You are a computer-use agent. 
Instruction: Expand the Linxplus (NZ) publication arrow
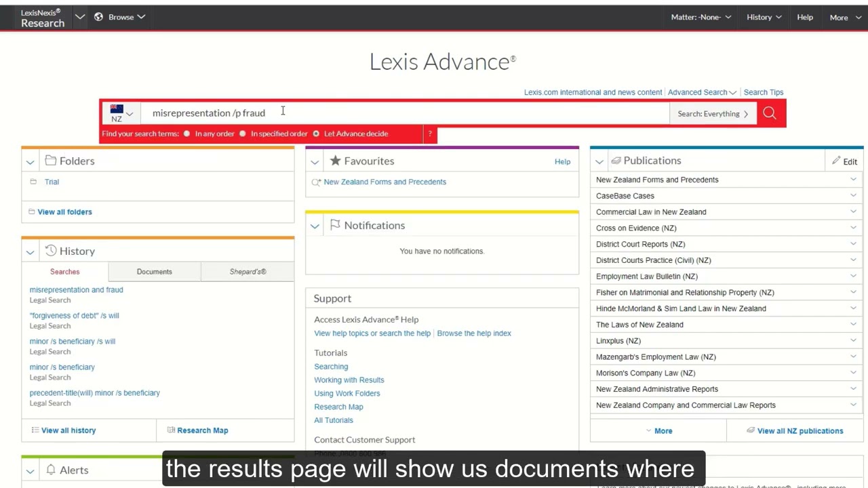tap(853, 340)
